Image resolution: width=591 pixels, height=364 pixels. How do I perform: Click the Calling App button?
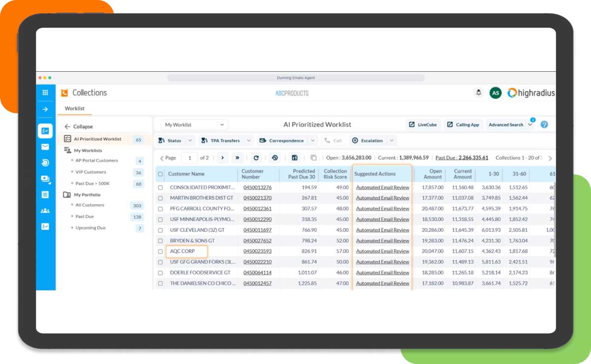point(463,125)
